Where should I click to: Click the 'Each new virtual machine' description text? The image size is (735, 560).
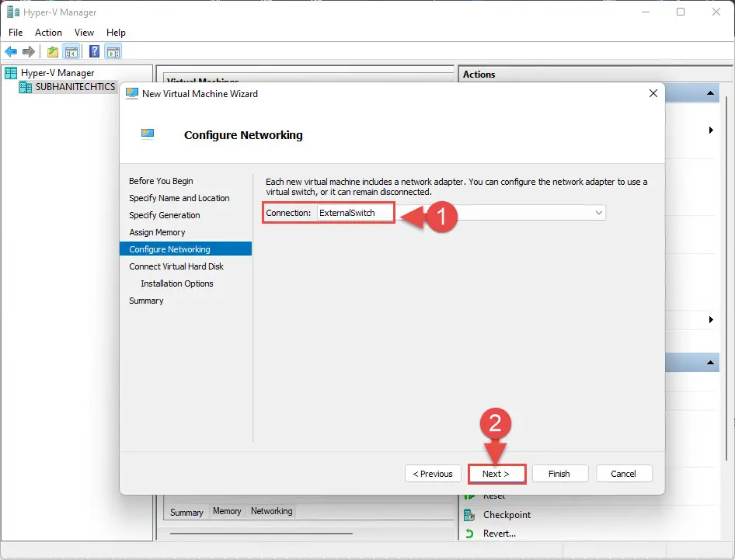[x=457, y=186]
